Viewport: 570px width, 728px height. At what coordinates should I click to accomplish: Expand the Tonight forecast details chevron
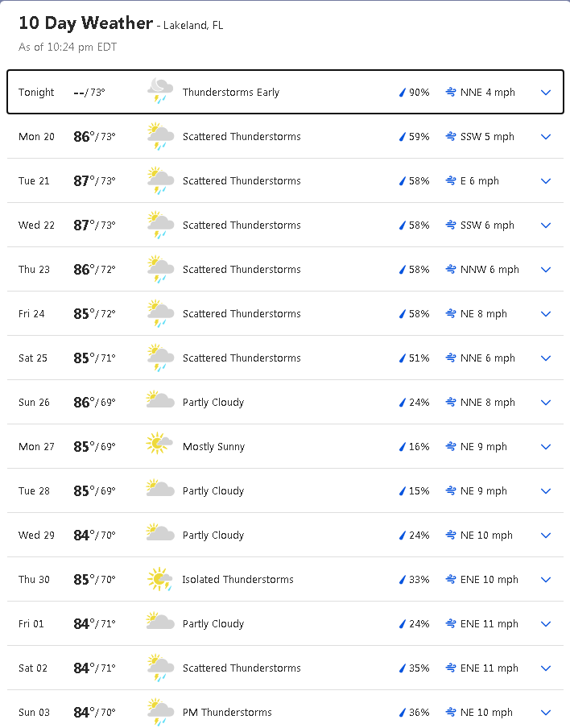point(546,93)
